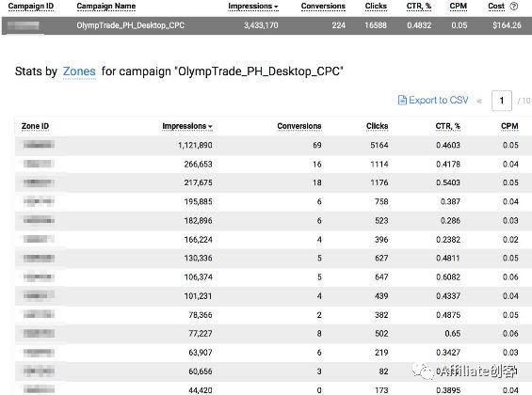Click conversions value 69
Screen dimensions: 532x395
[x=317, y=146]
